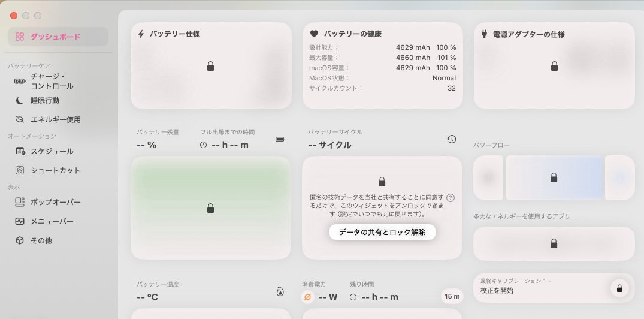
Task: Click the red close window button
Action: (x=14, y=16)
